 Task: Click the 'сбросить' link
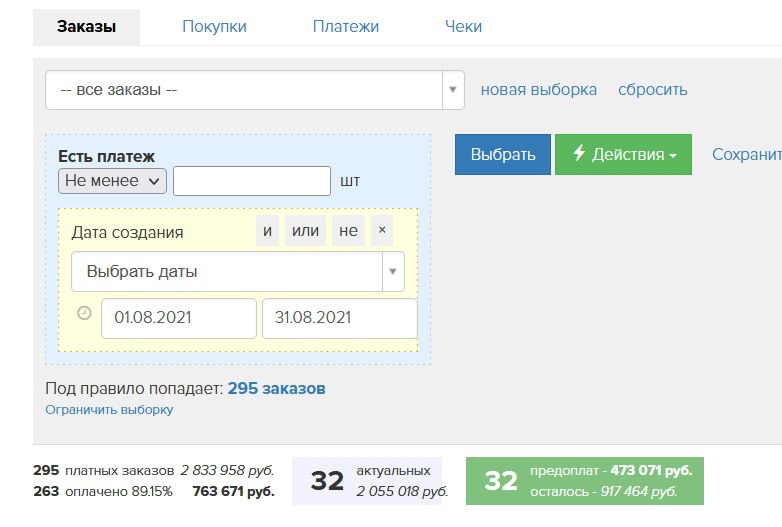[x=653, y=90]
